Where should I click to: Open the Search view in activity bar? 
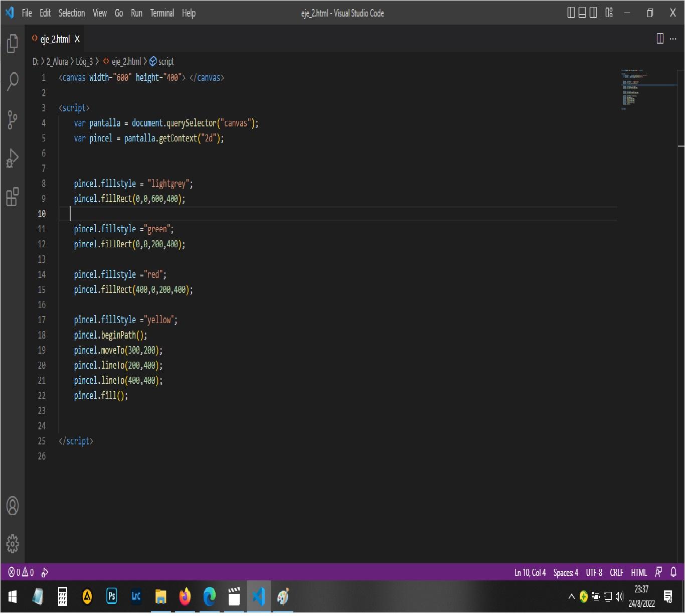13,81
